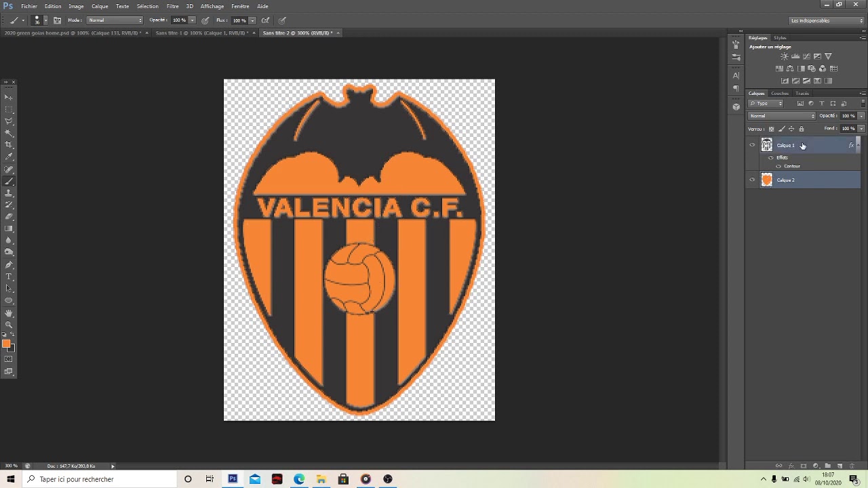Toggle airbrush mode in options bar
This screenshot has height=488, width=868.
265,20
